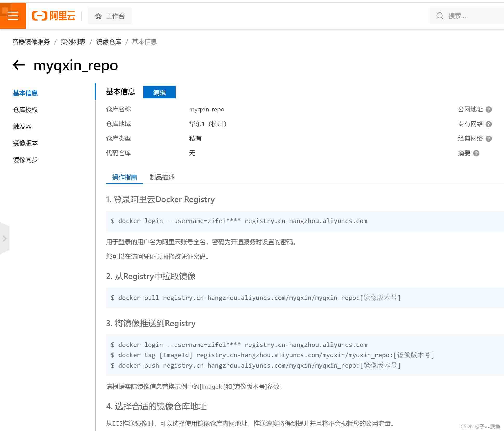This screenshot has height=431, width=504.
Task: Go to 实例列表 breadcrumb
Action: pyautogui.click(x=73, y=42)
